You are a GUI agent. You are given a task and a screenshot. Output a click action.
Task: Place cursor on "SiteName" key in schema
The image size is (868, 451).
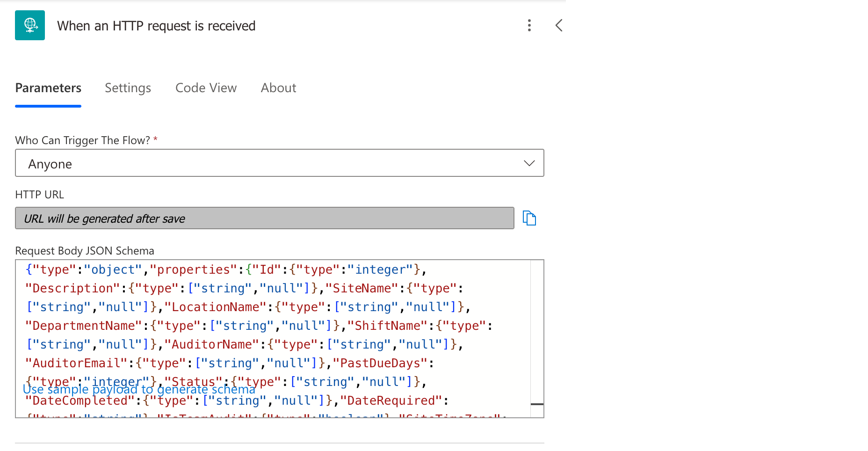tap(362, 289)
